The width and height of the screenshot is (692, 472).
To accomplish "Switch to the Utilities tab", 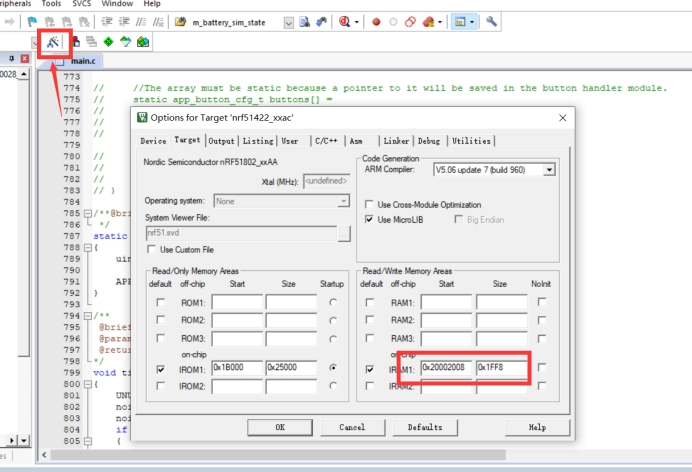I will point(471,141).
